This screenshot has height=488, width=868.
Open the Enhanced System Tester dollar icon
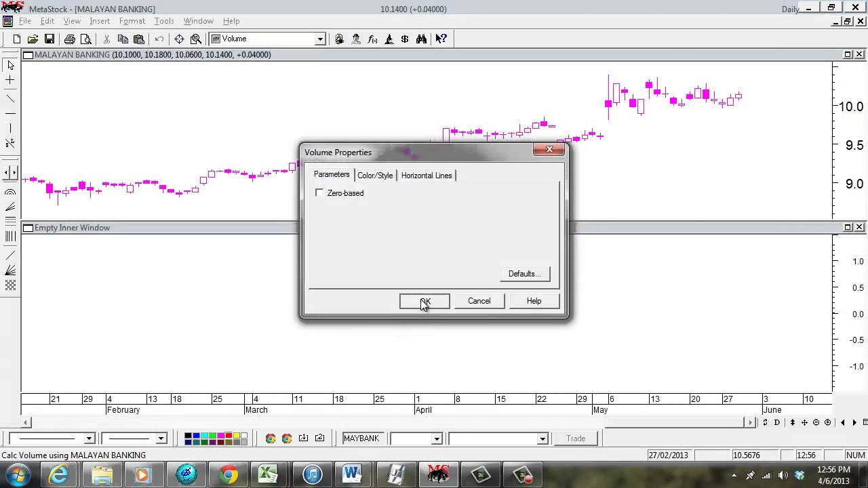(405, 39)
